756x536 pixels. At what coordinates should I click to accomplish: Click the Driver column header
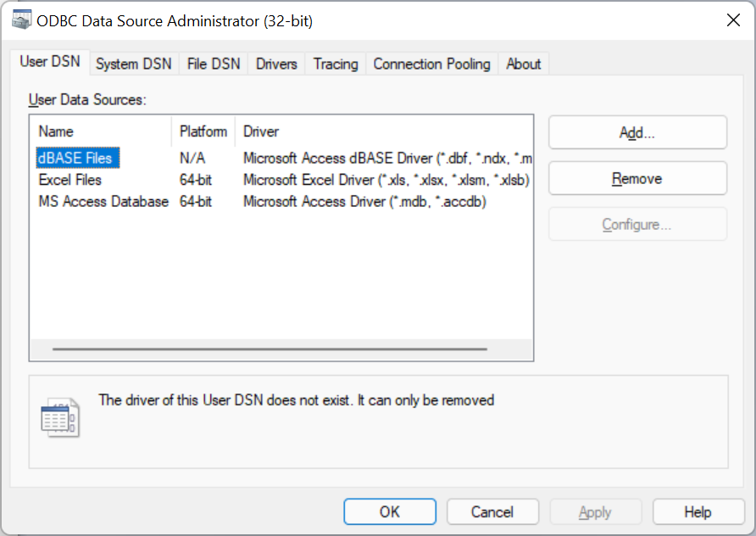point(383,131)
